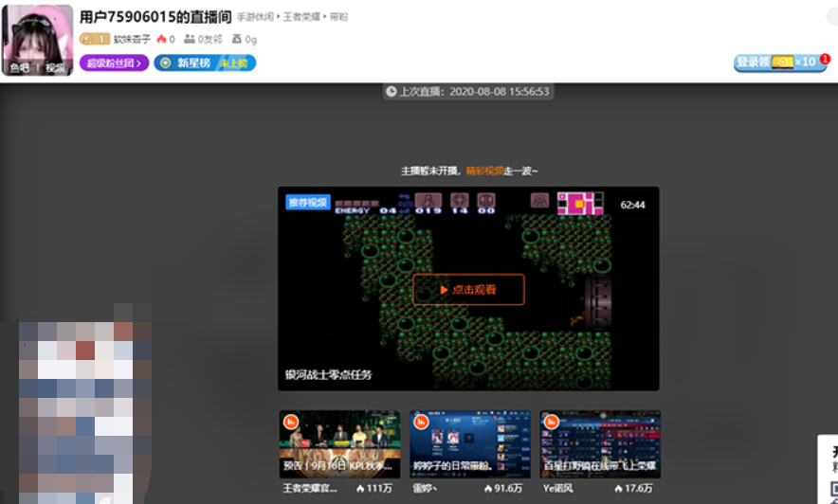
Task: Click the last breadcrumb tag after 王者荣耀
Action: point(338,17)
